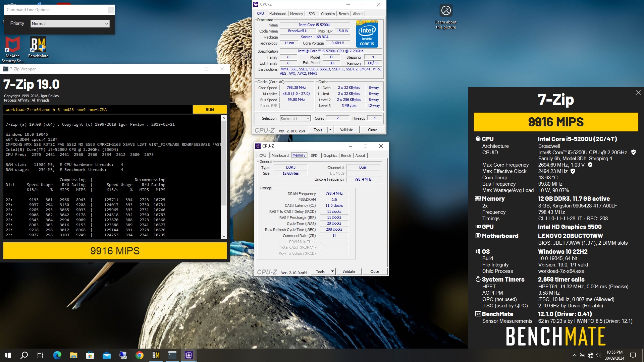Open Microsoft Store from the taskbar
The height and width of the screenshot is (362, 644).
[90, 355]
